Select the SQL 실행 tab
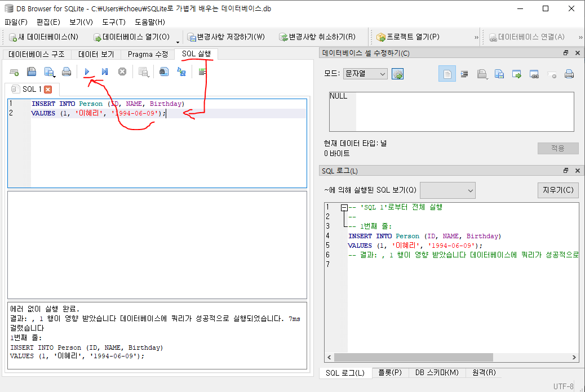Image resolution: width=585 pixels, height=392 pixels. (196, 54)
